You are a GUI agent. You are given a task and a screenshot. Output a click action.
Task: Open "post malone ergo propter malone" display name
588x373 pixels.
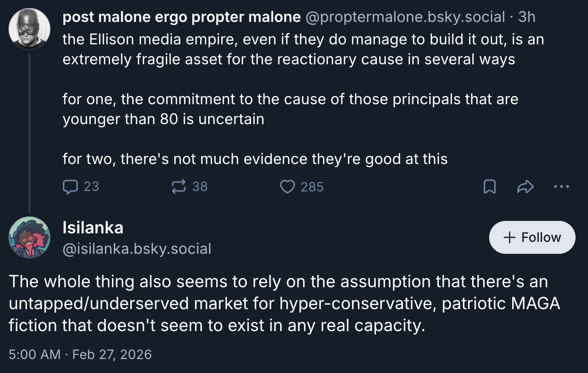(x=181, y=17)
